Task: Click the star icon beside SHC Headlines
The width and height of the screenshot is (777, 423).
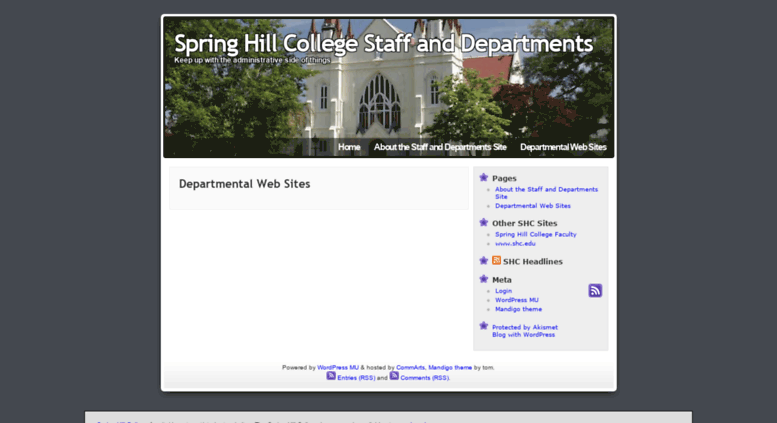Action: click(484, 261)
